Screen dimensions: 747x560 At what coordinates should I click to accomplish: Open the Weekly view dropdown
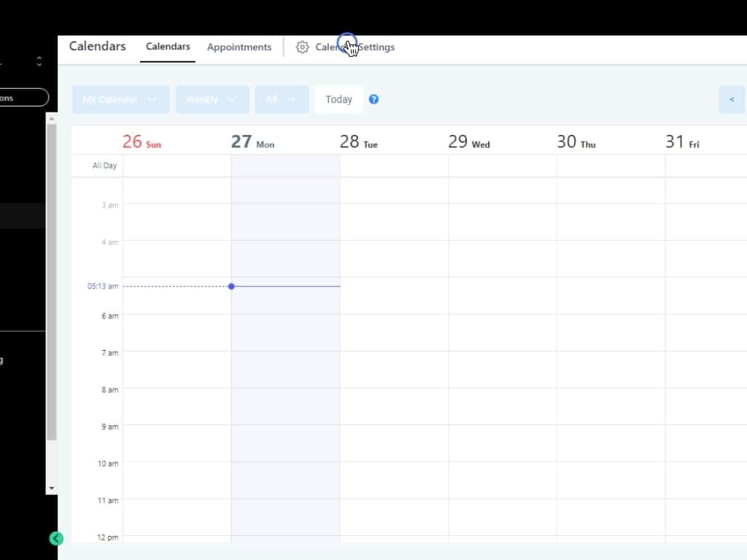coord(212,99)
